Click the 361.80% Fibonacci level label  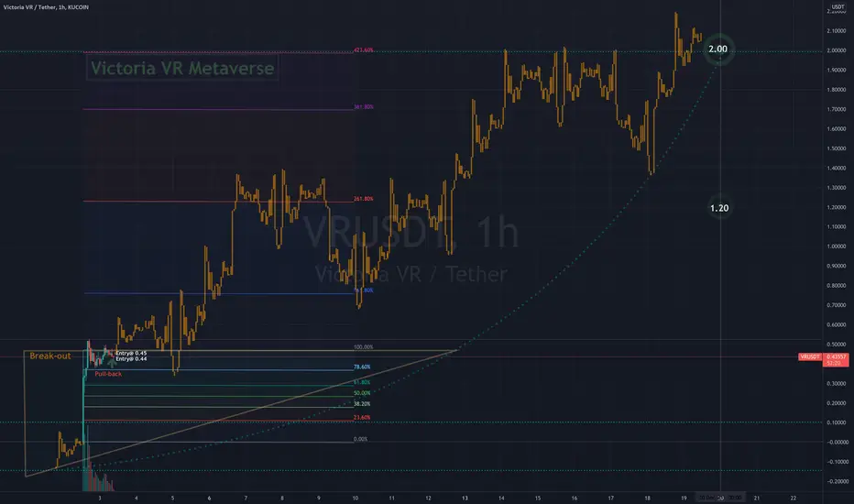[x=363, y=107]
